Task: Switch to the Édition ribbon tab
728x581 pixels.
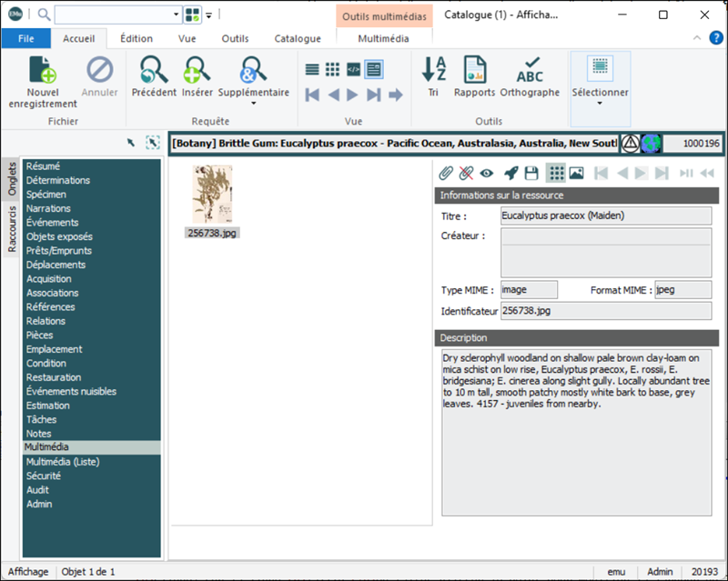Action: (x=136, y=38)
